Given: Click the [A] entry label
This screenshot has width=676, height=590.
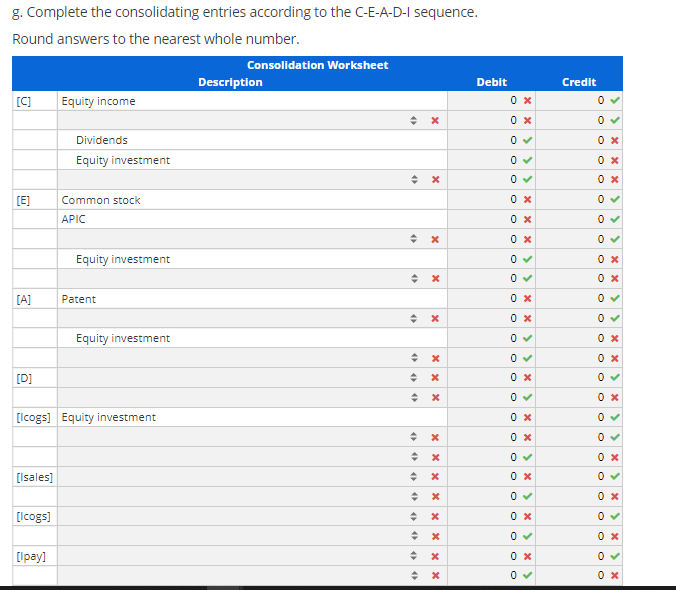Looking at the screenshot, I should [24, 299].
